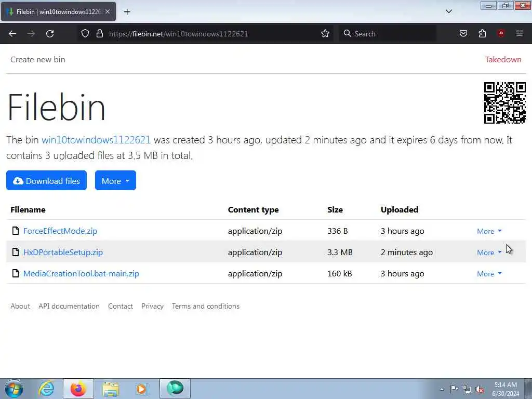
Task: Open the green round app in taskbar
Action: [x=175, y=389]
